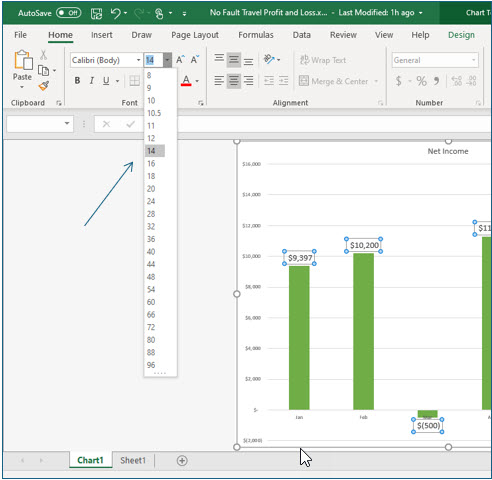
Task: Toggle Italic formatting
Action: coord(91,81)
